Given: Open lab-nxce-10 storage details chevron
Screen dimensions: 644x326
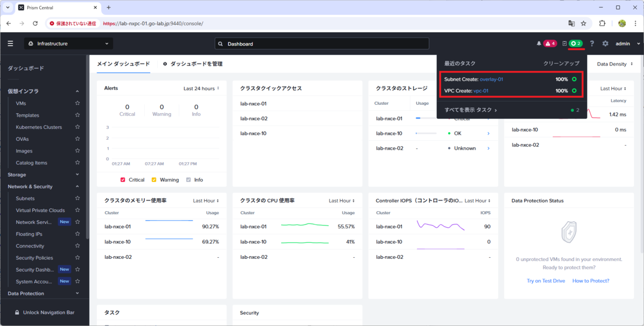Looking at the screenshot, I should pos(488,133).
